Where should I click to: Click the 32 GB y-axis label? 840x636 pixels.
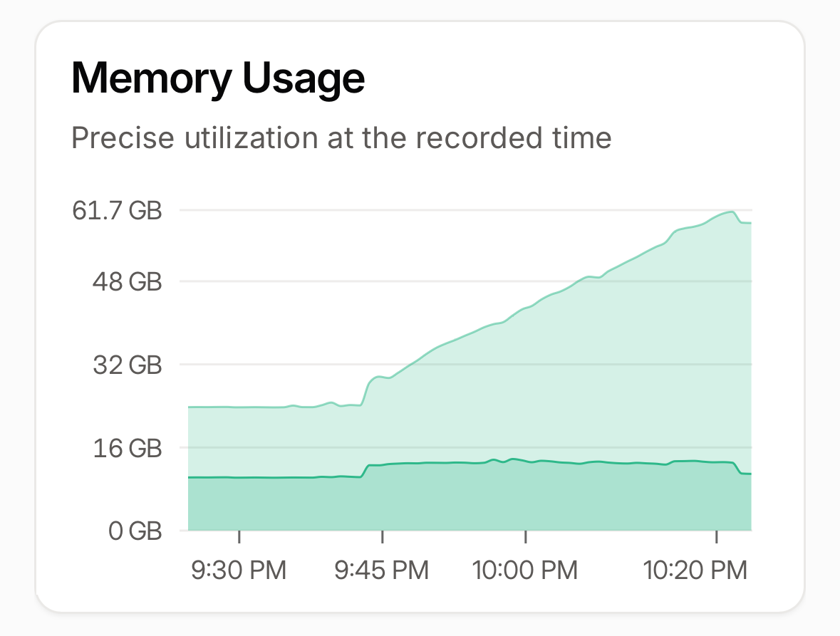coord(128,365)
